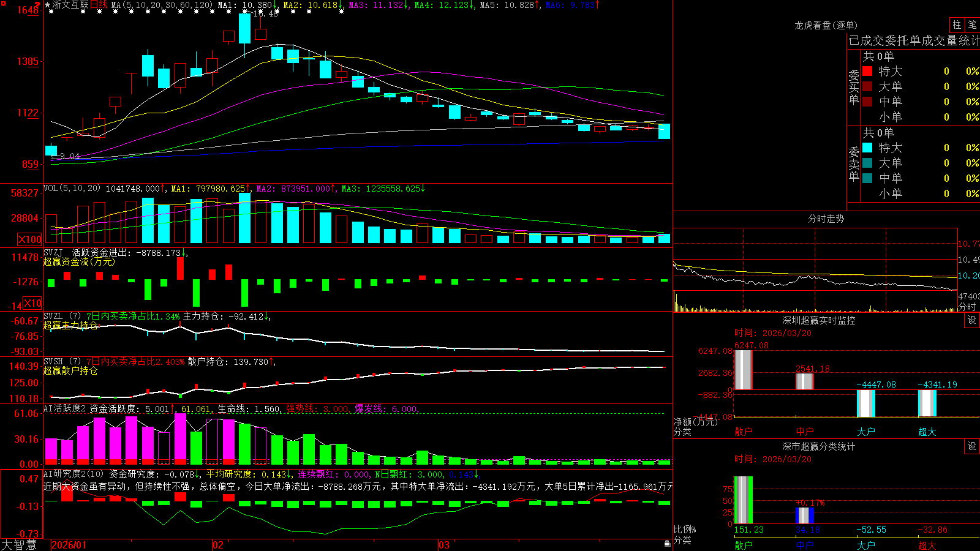Change the 日线 chart period
The image size is (980, 551).
click(x=99, y=5)
